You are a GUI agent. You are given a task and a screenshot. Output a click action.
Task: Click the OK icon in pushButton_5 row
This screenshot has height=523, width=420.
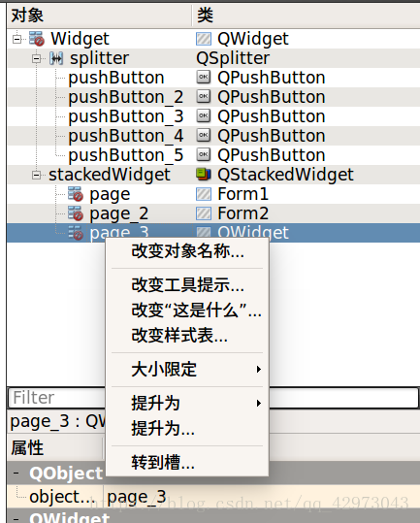pos(204,155)
